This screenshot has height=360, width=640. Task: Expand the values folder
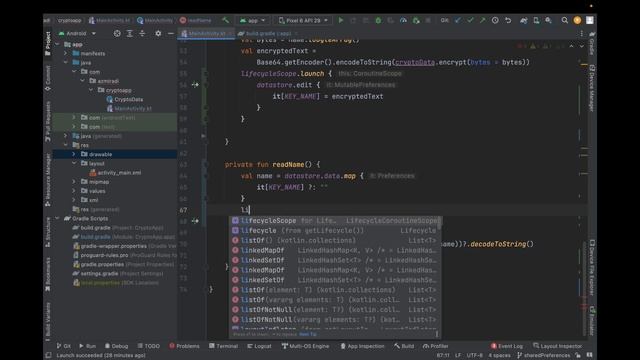tap(74, 191)
